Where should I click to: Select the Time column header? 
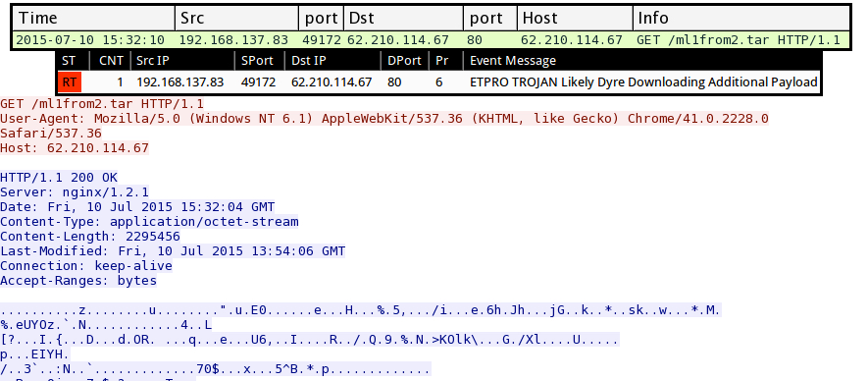[x=93, y=19]
